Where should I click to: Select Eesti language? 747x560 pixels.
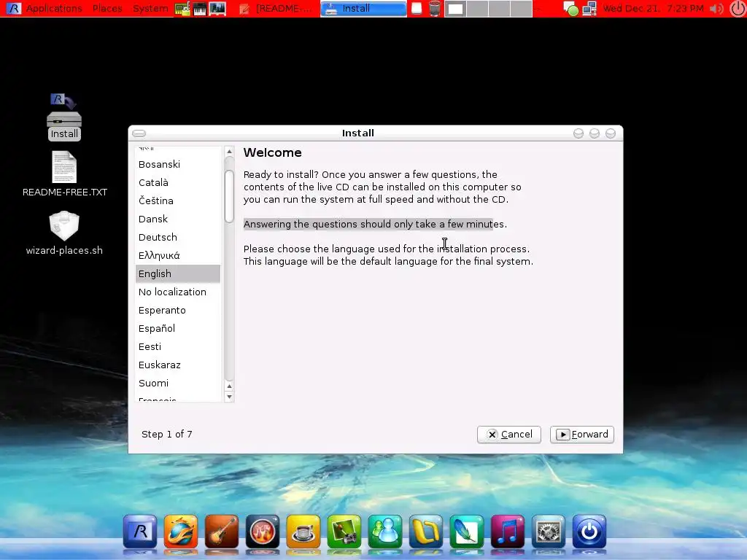coord(178,346)
